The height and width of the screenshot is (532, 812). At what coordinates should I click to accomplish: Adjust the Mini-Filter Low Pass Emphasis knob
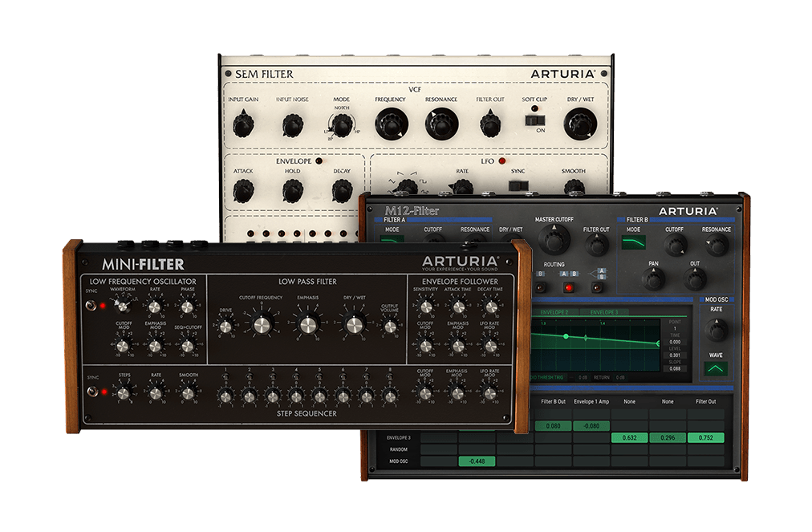click(x=308, y=325)
